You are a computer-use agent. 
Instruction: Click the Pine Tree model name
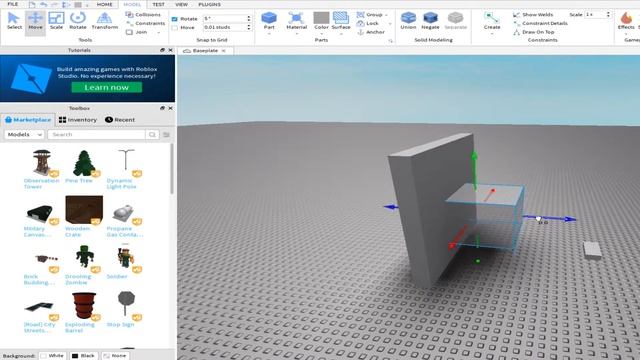click(79, 180)
